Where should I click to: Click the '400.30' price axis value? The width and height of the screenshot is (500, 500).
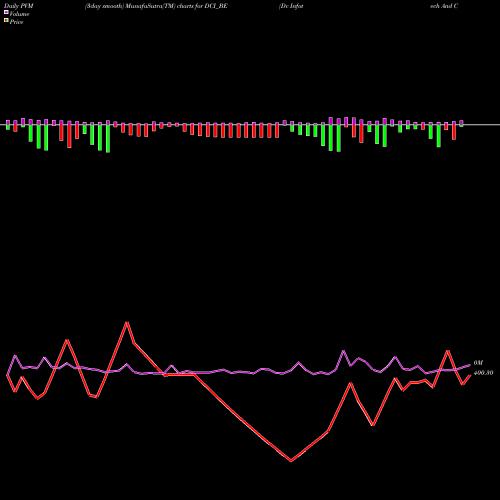coord(483,373)
